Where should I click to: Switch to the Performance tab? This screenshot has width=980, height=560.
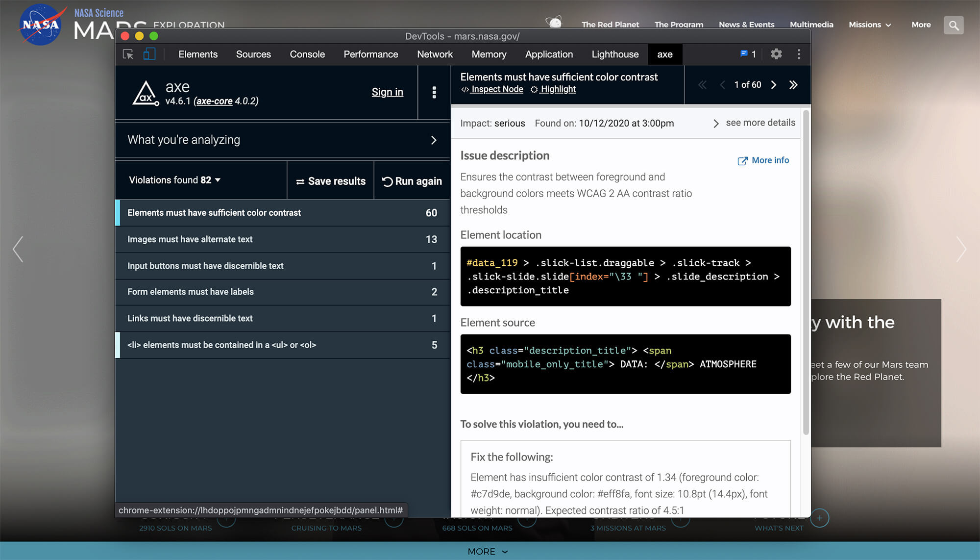[371, 54]
